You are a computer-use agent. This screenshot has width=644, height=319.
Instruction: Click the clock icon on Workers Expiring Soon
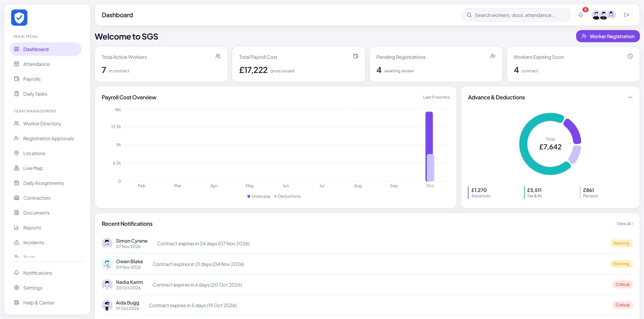pyautogui.click(x=630, y=56)
